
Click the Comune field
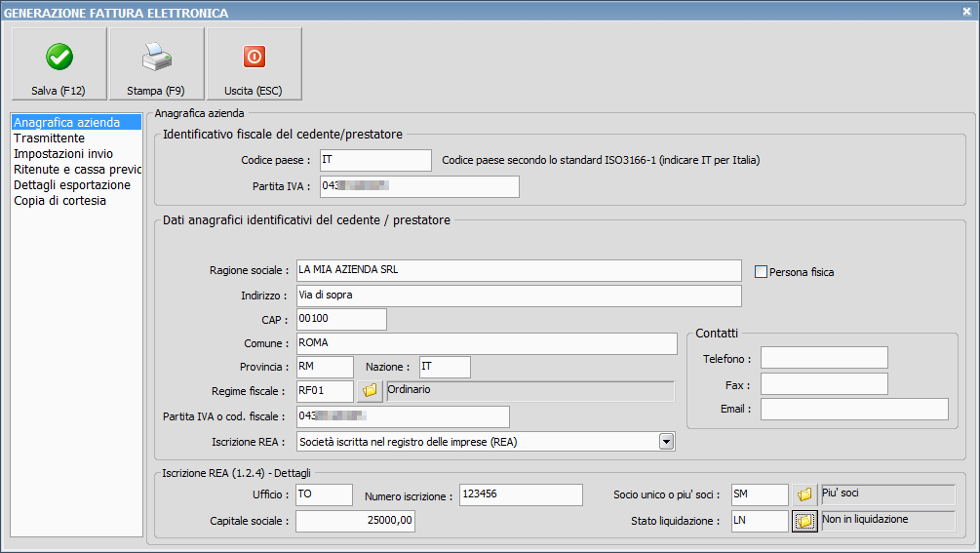[487, 343]
